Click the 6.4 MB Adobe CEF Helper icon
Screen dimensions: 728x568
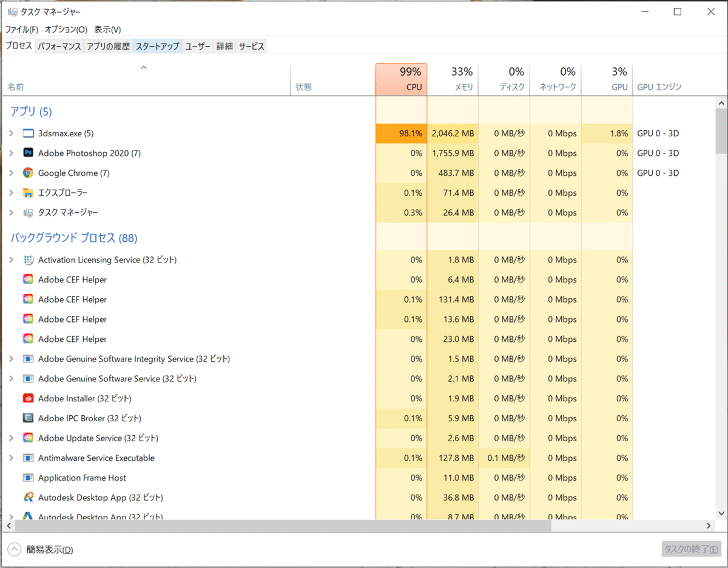[28, 279]
